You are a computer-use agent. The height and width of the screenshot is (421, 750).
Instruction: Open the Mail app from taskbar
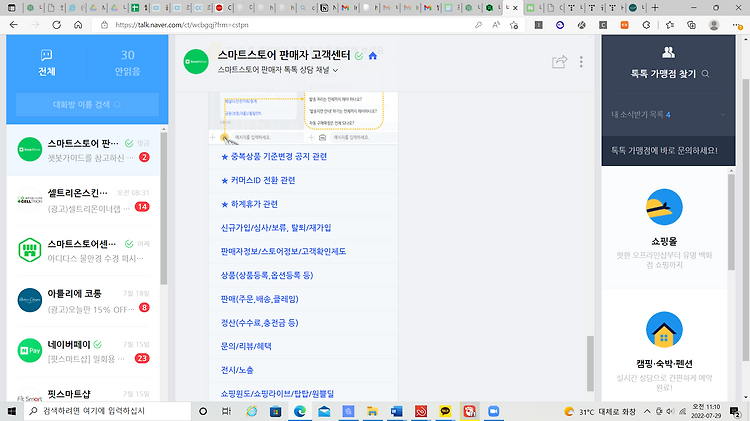click(x=324, y=411)
